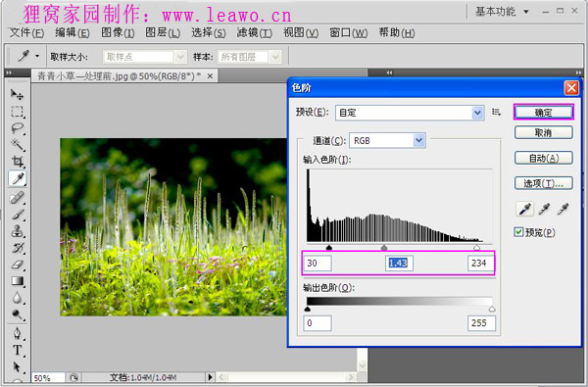The image size is (588, 387).
Task: Open the preset options menu icon
Action: pyautogui.click(x=496, y=112)
